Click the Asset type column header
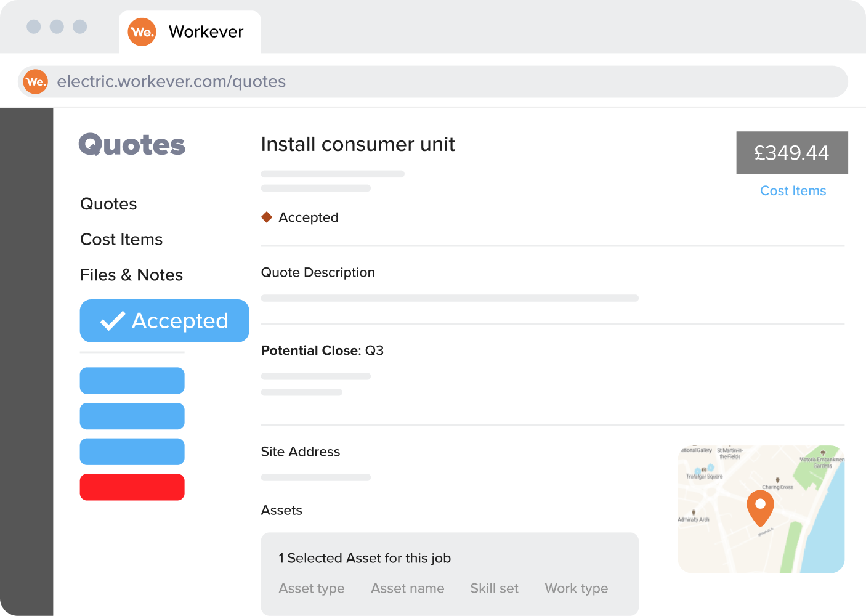Screen dimensions: 866x616 click(x=312, y=588)
